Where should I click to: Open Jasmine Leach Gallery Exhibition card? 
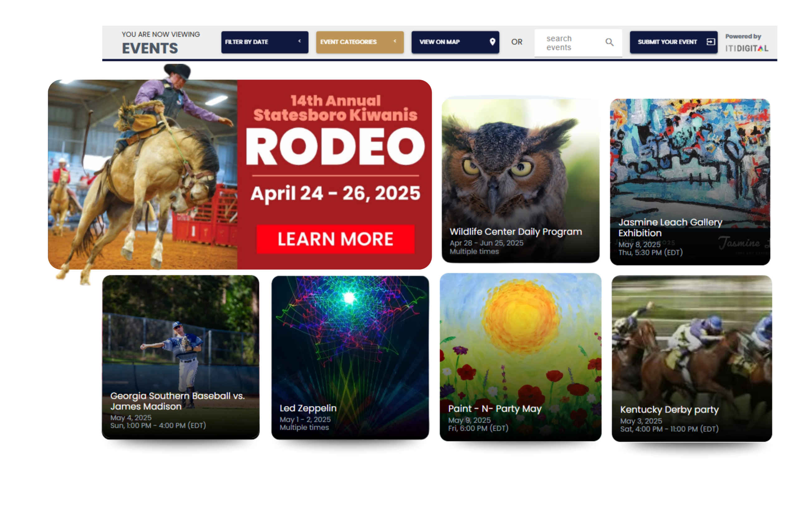690,182
